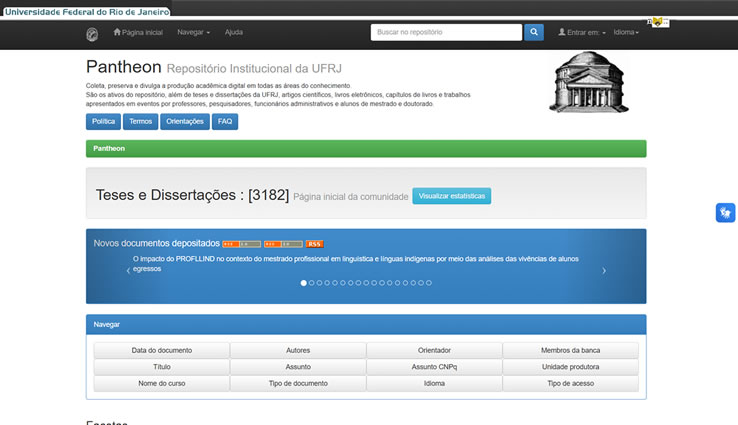
Task: Click Visualizar estatísticas button
Action: click(452, 196)
